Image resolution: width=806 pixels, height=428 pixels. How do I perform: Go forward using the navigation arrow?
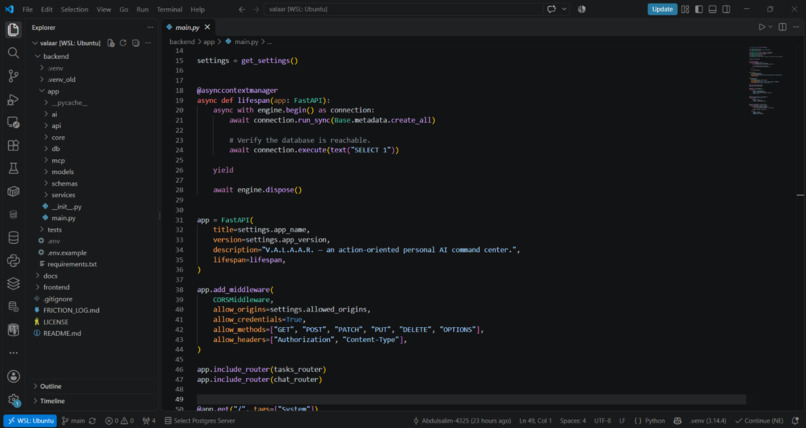[x=255, y=9]
